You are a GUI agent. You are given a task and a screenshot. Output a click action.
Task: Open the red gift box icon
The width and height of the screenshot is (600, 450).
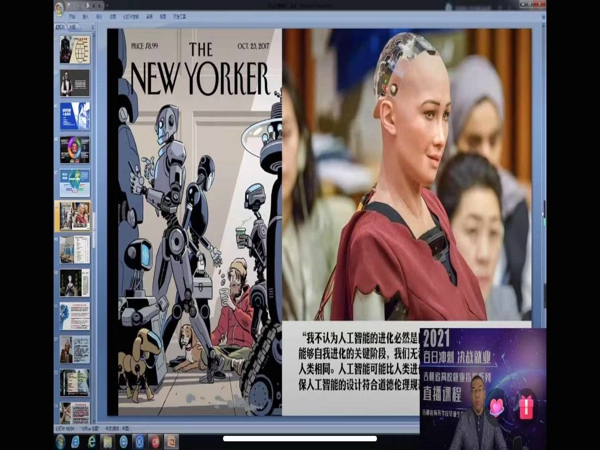click(x=526, y=406)
